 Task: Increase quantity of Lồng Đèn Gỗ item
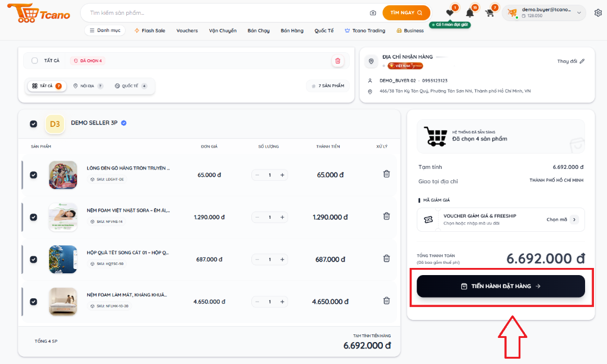(282, 175)
